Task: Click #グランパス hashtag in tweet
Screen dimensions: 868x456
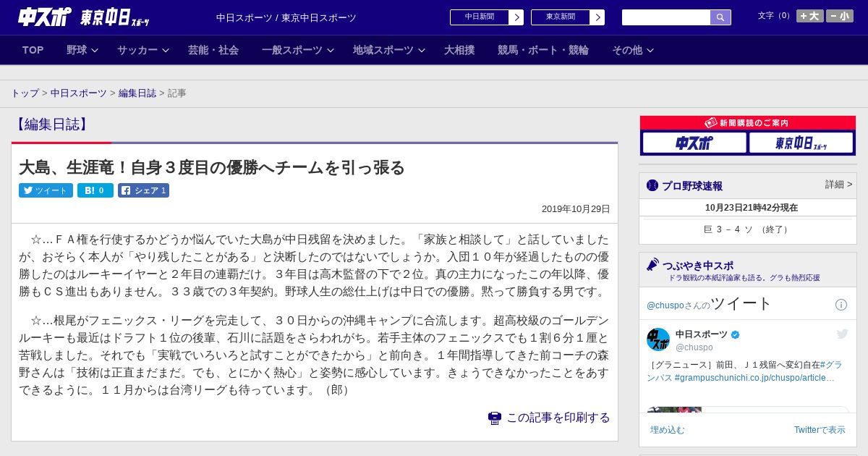Action: pos(743,371)
